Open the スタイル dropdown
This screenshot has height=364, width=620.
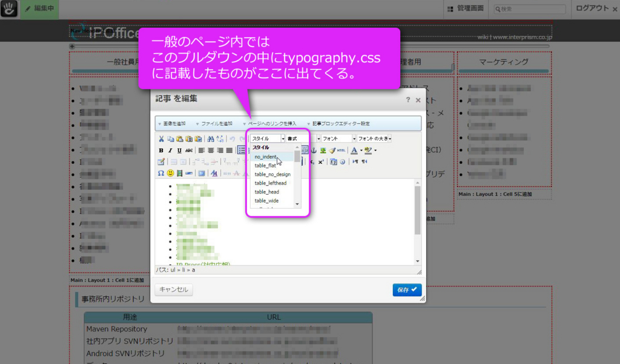coord(268,138)
